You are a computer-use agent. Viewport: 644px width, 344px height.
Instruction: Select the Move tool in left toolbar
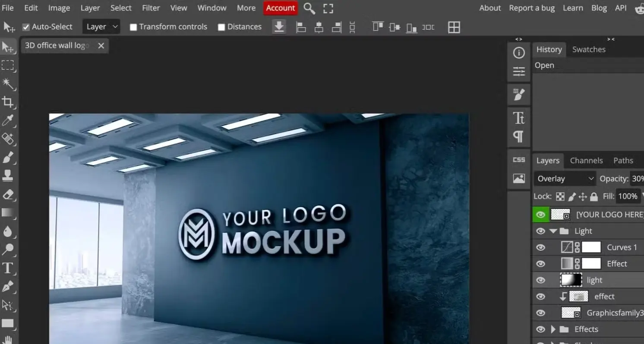click(8, 47)
